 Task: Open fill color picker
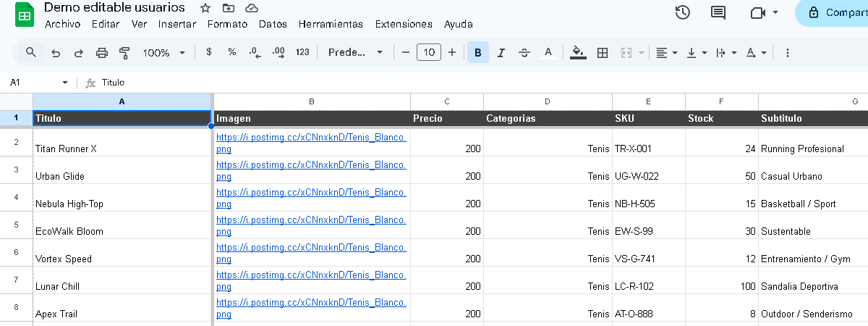coord(578,52)
